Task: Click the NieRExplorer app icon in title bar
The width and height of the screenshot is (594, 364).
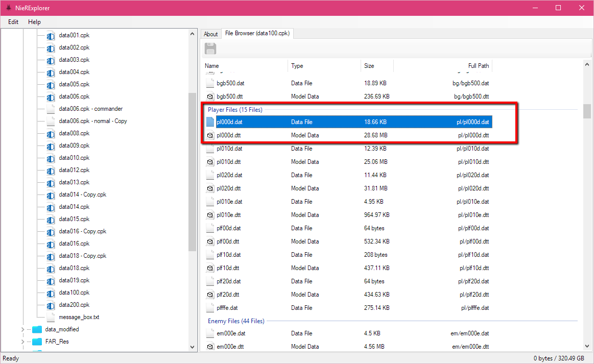Action: 8,8
